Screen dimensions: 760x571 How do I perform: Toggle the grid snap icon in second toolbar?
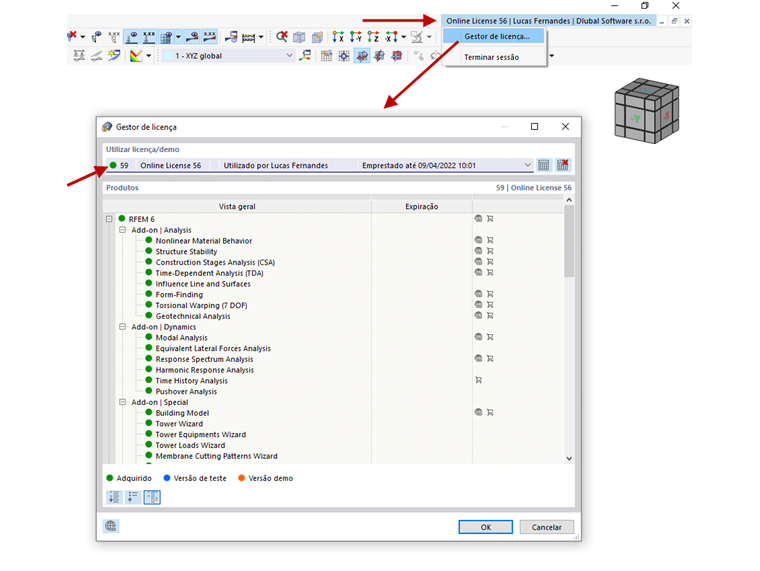(327, 56)
